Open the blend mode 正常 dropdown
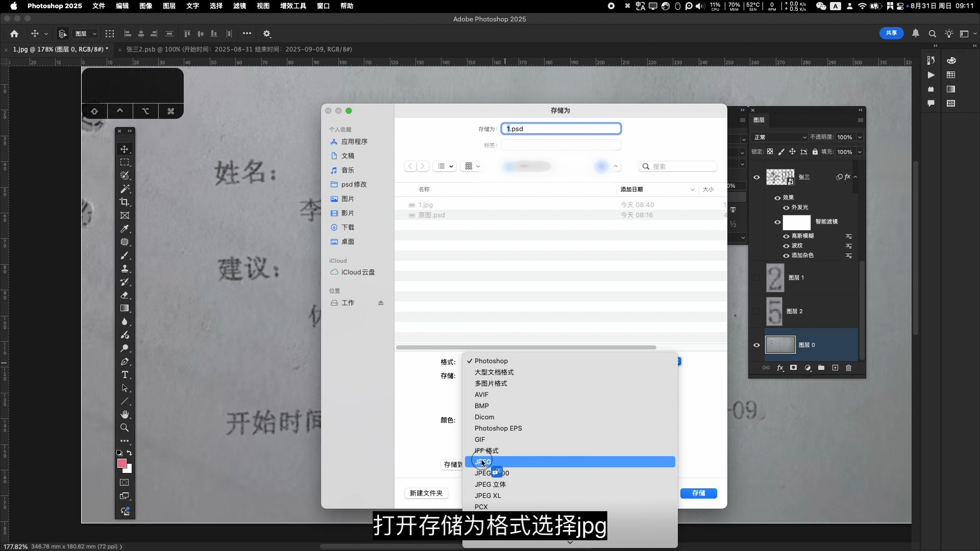The width and height of the screenshot is (980, 551). tap(779, 137)
